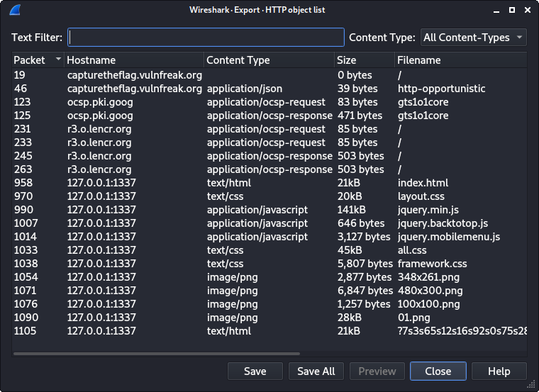Select the 100x100.png object
This screenshot has height=392, width=539.
tap(428, 303)
